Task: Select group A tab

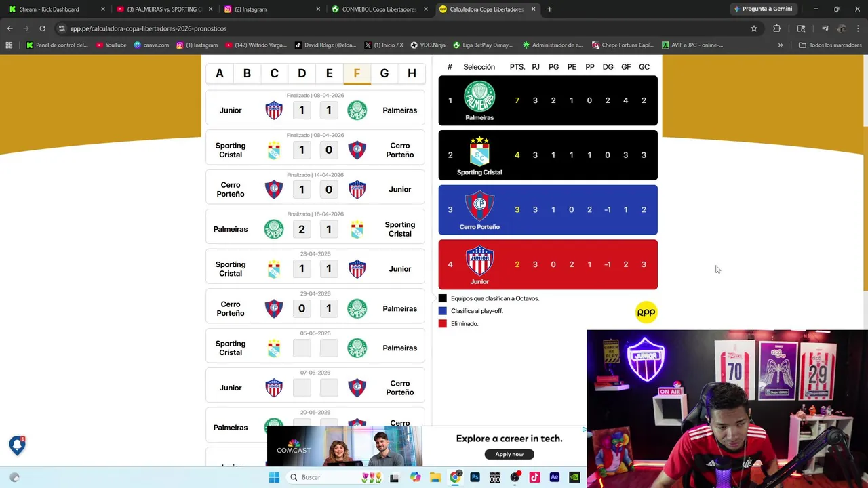Action: point(220,73)
